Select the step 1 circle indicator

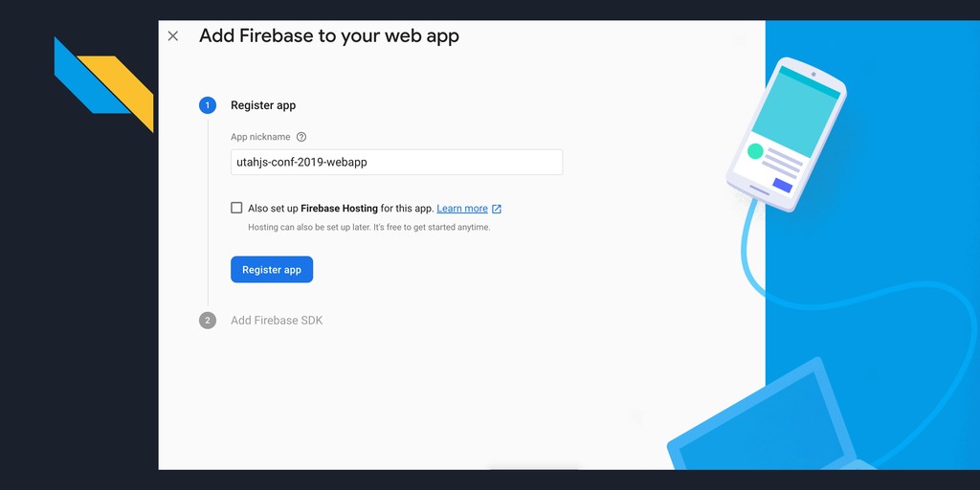(208, 105)
